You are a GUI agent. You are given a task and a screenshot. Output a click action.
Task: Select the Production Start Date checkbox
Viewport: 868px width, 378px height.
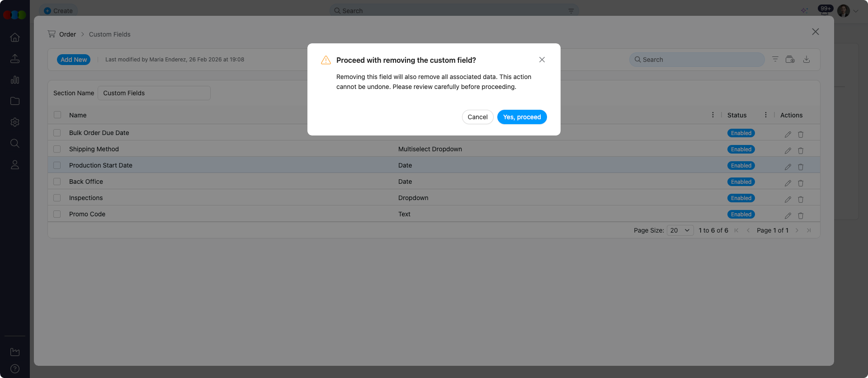point(57,165)
